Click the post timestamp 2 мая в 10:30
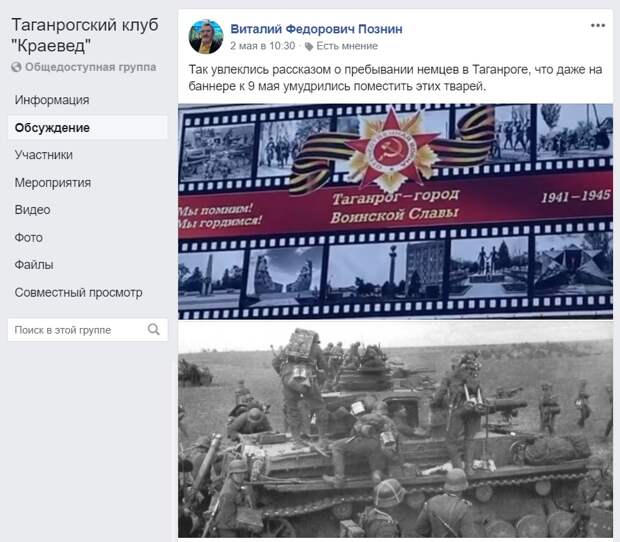 [x=263, y=46]
